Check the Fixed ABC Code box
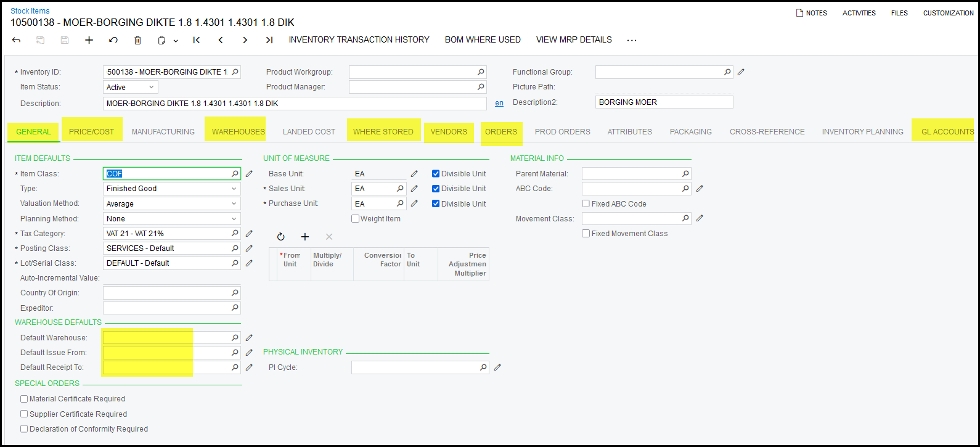 586,204
